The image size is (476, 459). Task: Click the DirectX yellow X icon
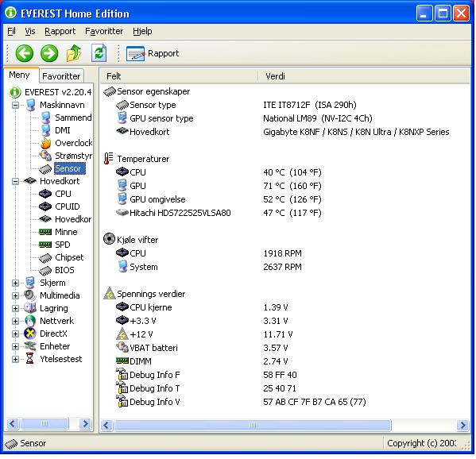(30, 334)
